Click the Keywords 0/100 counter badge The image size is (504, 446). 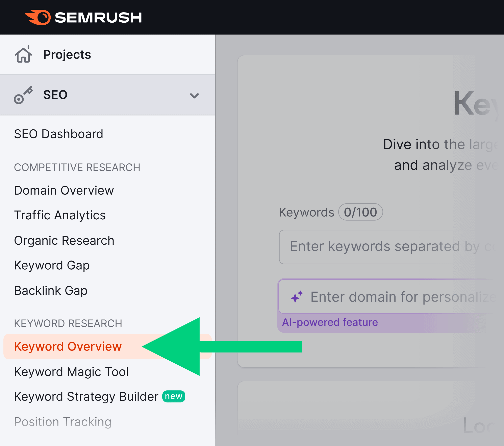(x=360, y=211)
